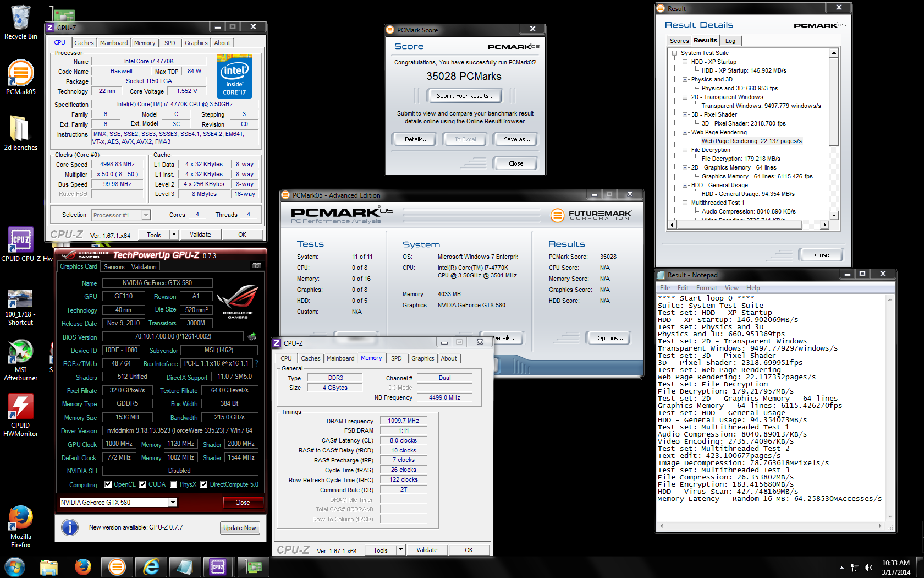The image size is (924, 578).
Task: Open the File menu in Notepad
Action: [664, 288]
